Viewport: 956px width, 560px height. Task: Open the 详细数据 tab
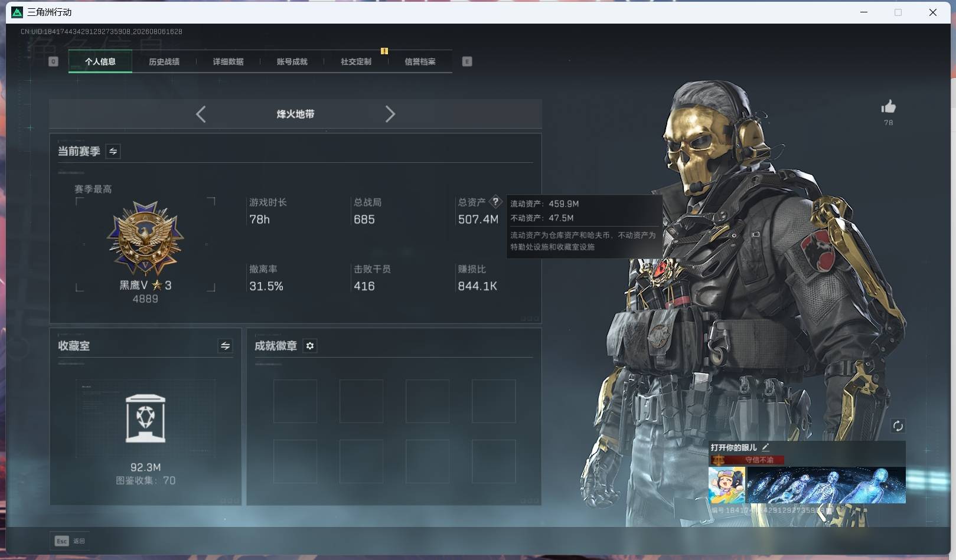[228, 61]
